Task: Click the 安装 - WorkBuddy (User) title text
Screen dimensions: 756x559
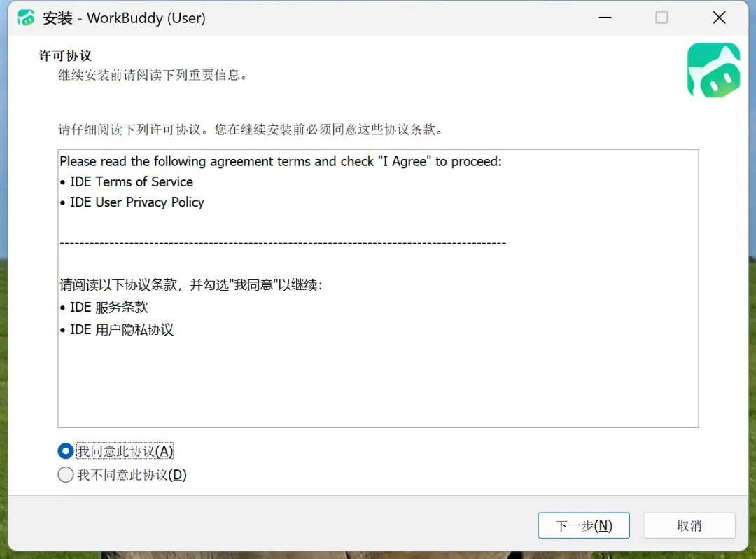Action: [124, 18]
